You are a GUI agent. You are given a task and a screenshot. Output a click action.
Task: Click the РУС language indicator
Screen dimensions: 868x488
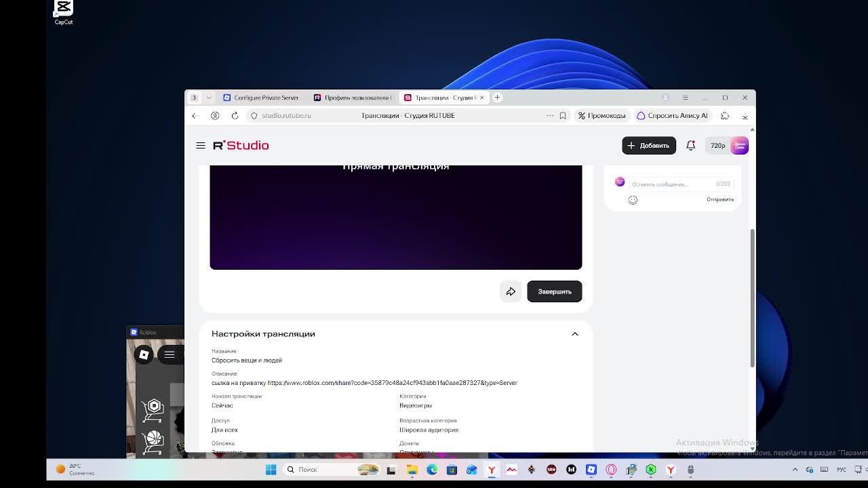(842, 470)
